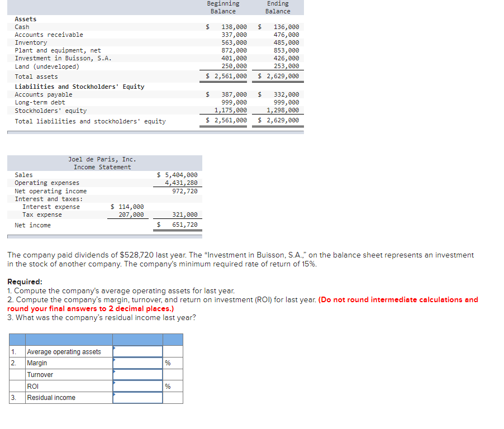Click the Average operating assets input field
This screenshot has height=429, width=504.
(137, 351)
